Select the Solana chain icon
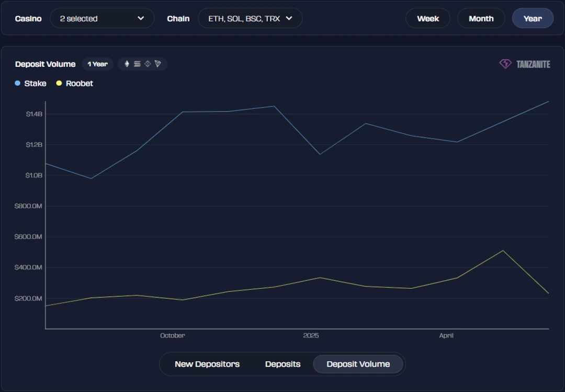This screenshot has width=565, height=392. coord(137,63)
